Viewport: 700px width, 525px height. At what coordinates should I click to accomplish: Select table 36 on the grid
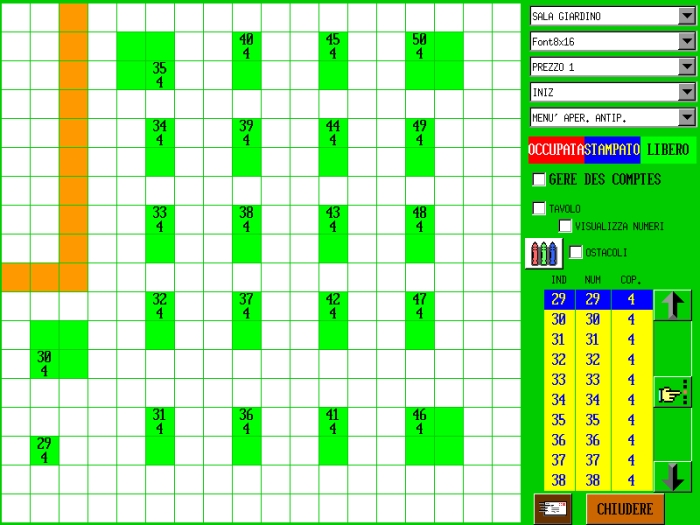point(246,436)
